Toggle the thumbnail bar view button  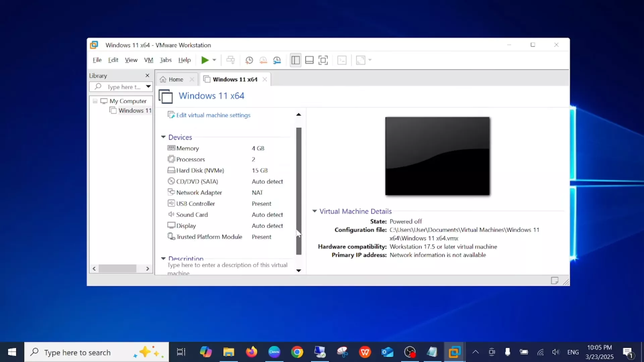click(309, 60)
